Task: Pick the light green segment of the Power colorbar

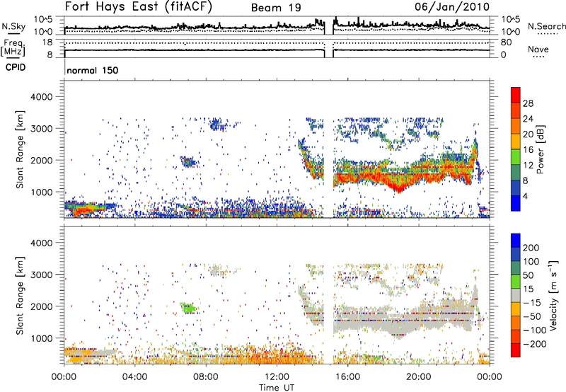Action: pyautogui.click(x=516, y=156)
